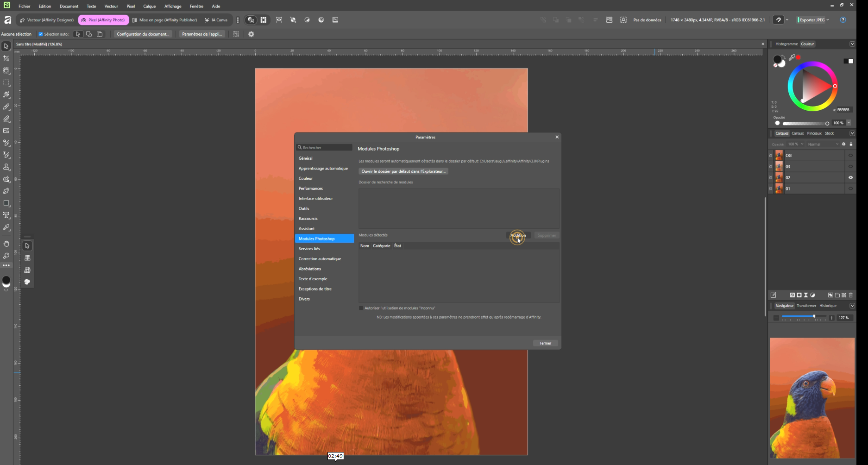Hide layer 02 via eye icon
The image size is (868, 465).
click(x=850, y=177)
